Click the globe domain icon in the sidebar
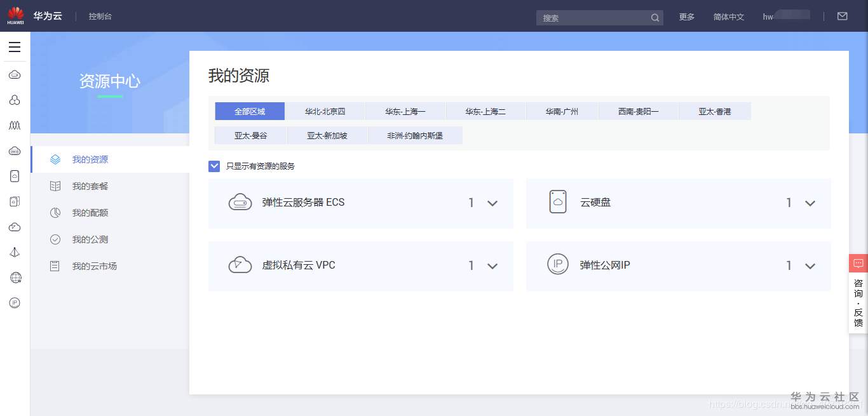Viewport: 868px width, 416px height. tap(15, 278)
